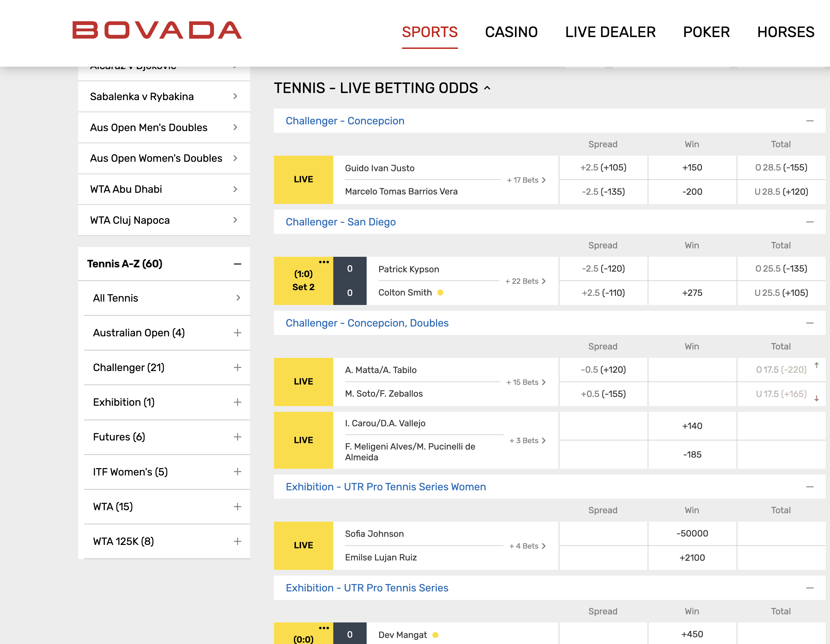Collapse UTR Pro Tennis Series Women minus
830x644 pixels.
click(x=810, y=487)
